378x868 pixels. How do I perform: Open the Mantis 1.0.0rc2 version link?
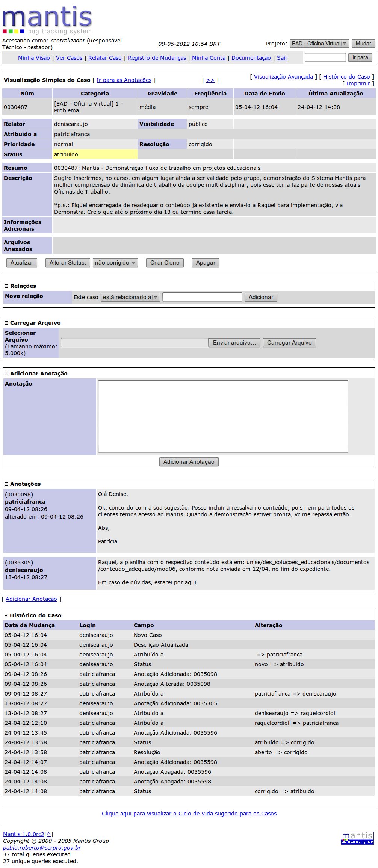pos(24,834)
